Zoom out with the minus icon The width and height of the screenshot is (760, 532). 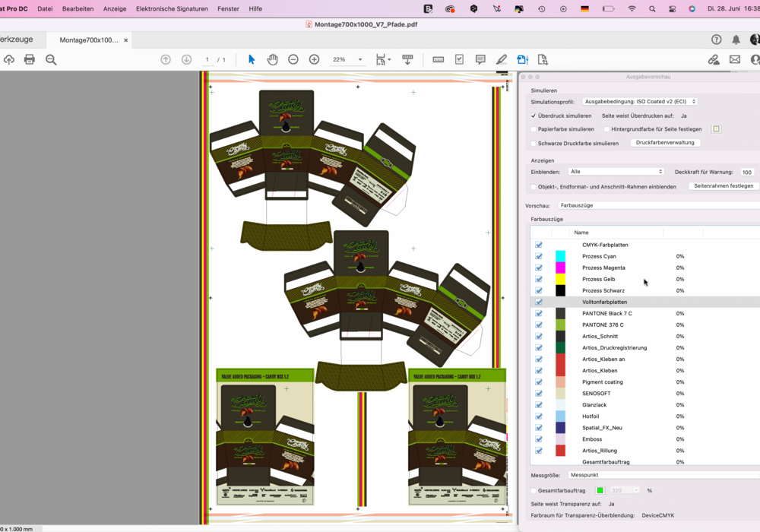click(x=293, y=59)
